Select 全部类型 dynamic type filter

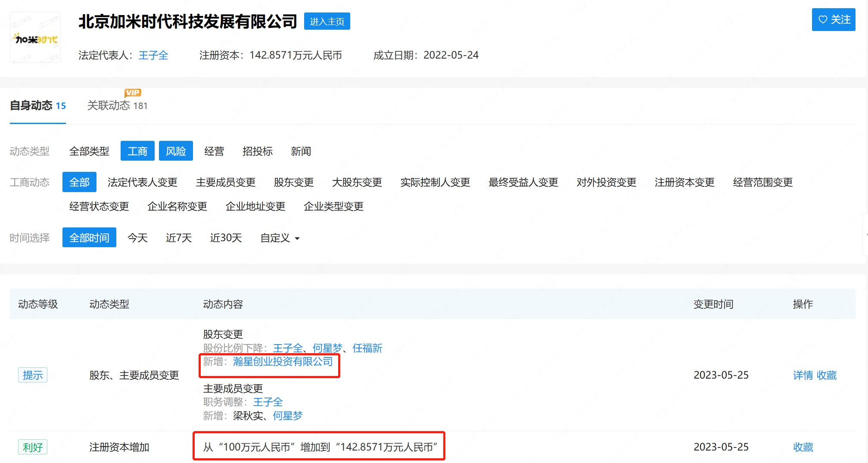coord(89,151)
